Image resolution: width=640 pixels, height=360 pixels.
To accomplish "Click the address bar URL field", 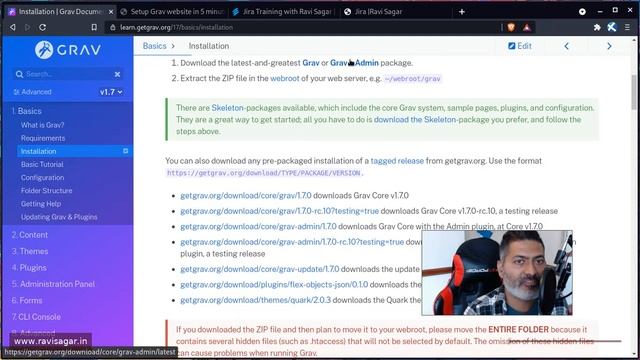I will [302, 27].
